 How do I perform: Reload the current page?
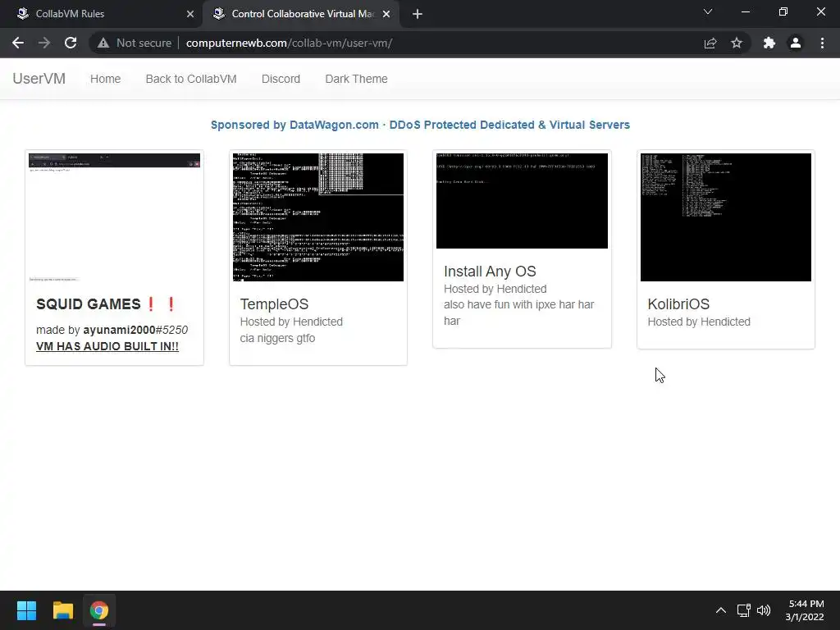71,43
